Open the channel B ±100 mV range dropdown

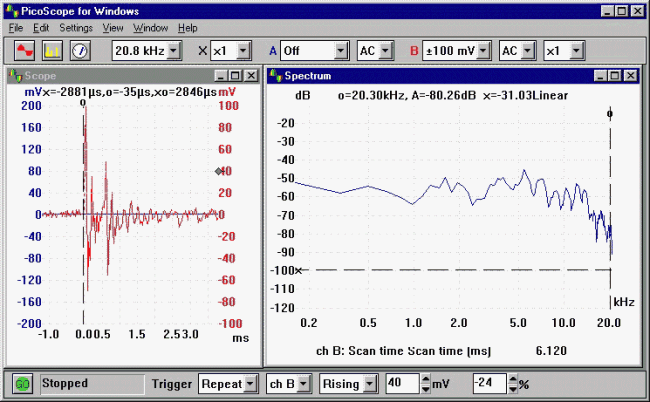pos(483,50)
